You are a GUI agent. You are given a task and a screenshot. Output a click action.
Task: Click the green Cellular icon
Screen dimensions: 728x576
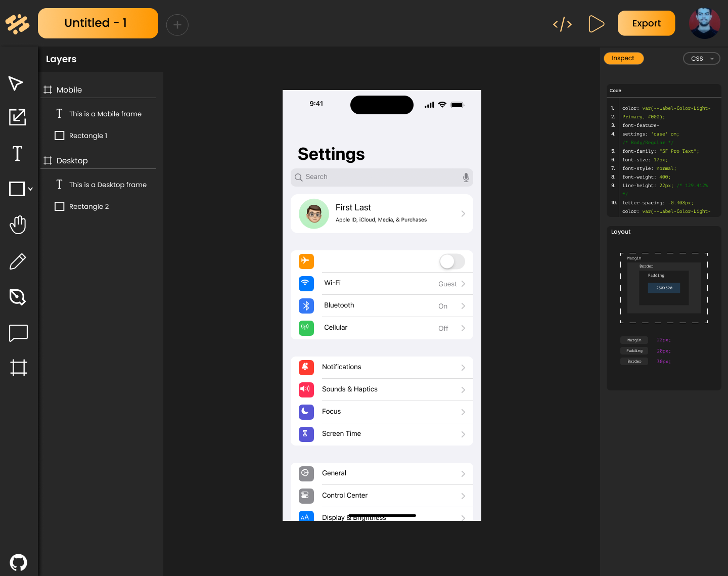tap(306, 328)
